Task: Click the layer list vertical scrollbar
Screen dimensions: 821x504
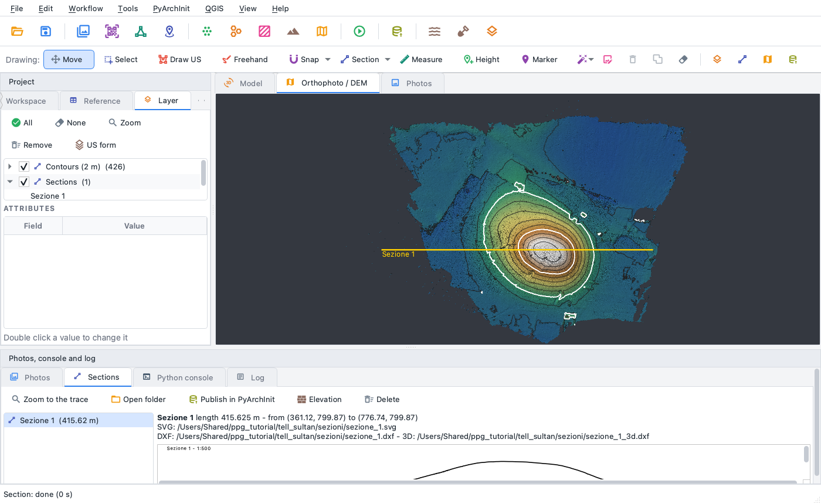Action: click(203, 173)
